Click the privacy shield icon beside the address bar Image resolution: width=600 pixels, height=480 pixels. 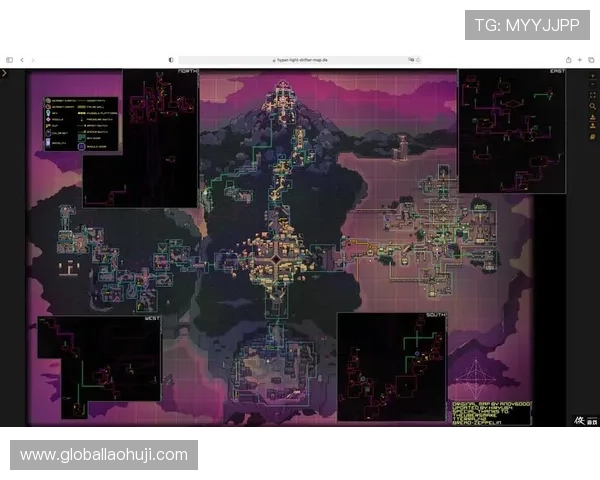pos(171,60)
